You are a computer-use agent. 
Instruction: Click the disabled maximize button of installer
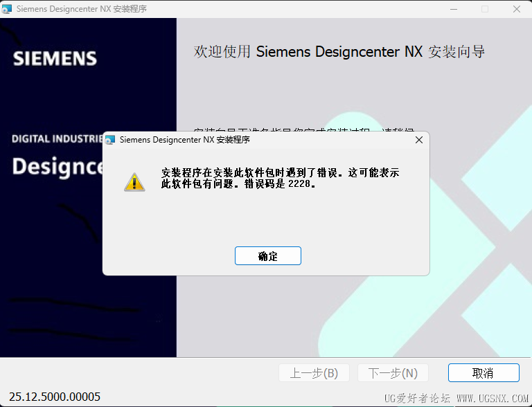coord(485,9)
